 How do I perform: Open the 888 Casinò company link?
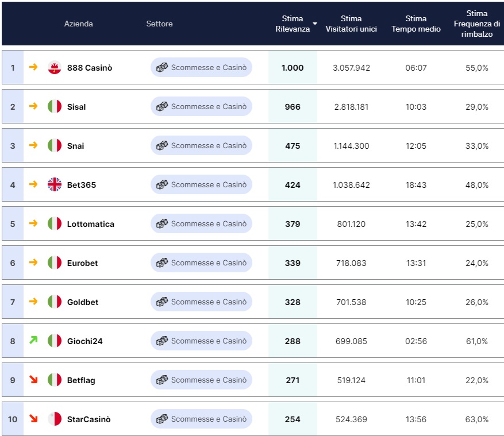pyautogui.click(x=90, y=68)
